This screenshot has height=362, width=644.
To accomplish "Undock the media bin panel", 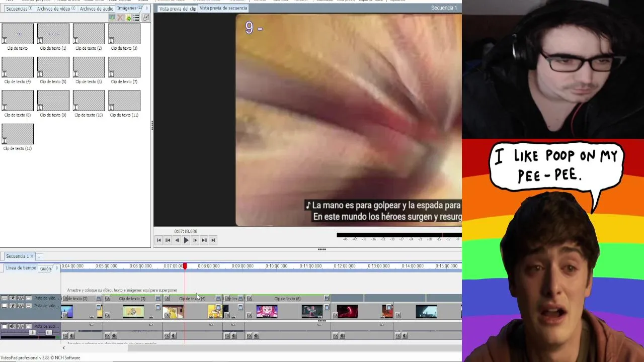I will [x=146, y=18].
